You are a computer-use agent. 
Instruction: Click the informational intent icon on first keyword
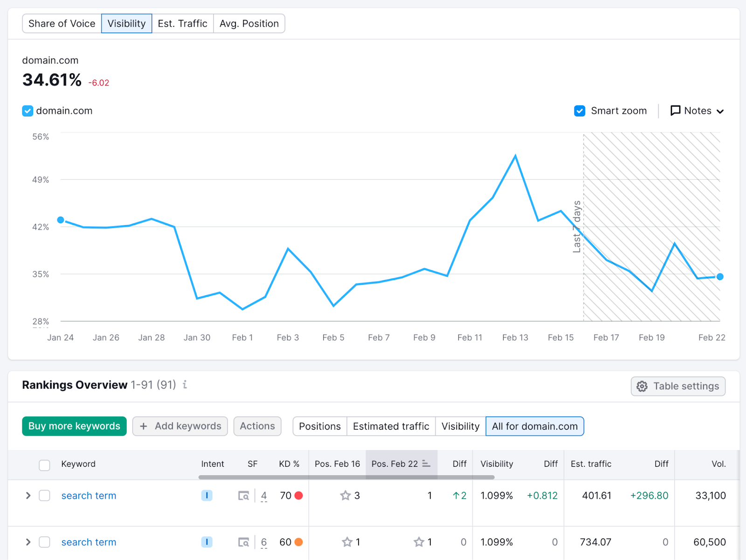[207, 495]
